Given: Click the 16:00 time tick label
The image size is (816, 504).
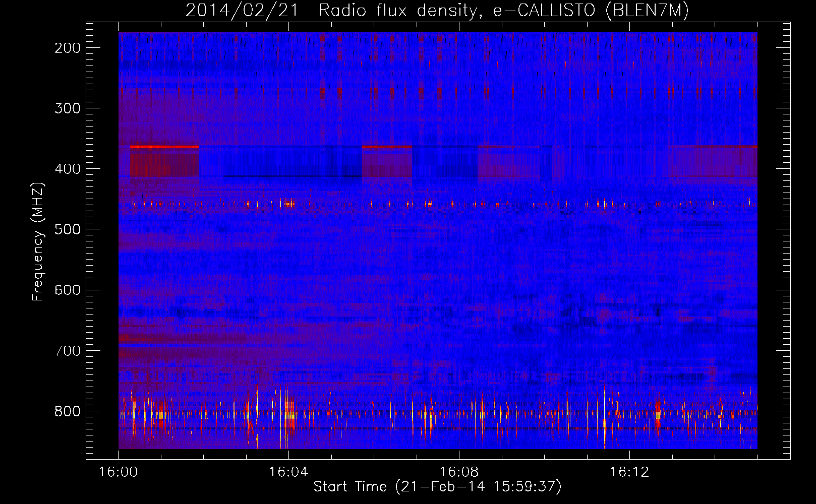Looking at the screenshot, I should coord(119,472).
